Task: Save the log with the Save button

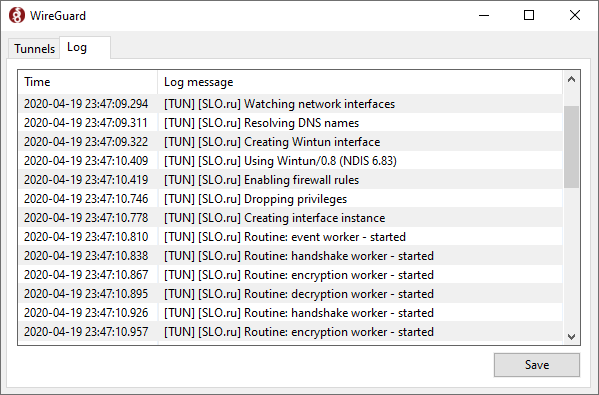Action: pos(537,365)
